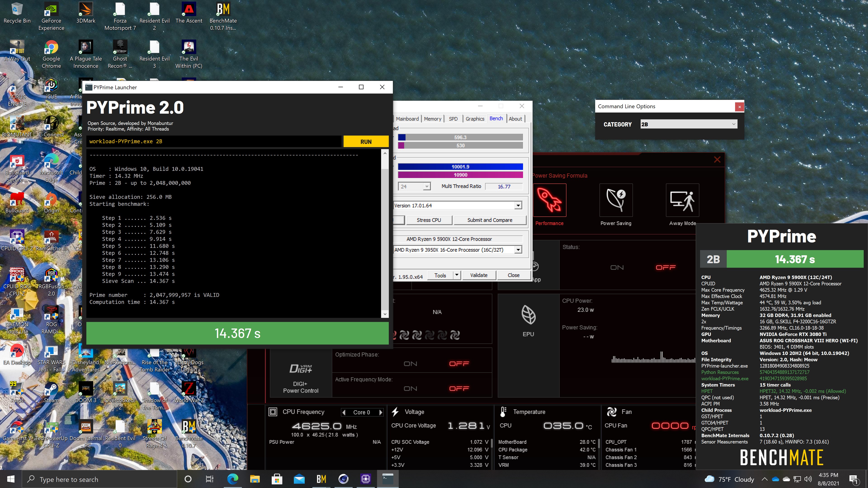Screen dimensions: 868x488
Task: Open the CPU-Z threads count dropdown
Action: (427, 186)
